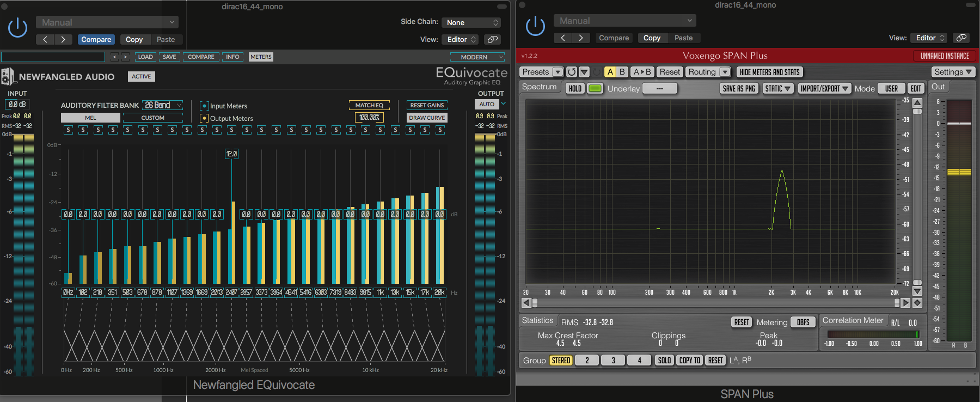Screen dimensions: 980x402
Task: Toggle the METERS button in EQuivocate toolbar
Action: [261, 57]
